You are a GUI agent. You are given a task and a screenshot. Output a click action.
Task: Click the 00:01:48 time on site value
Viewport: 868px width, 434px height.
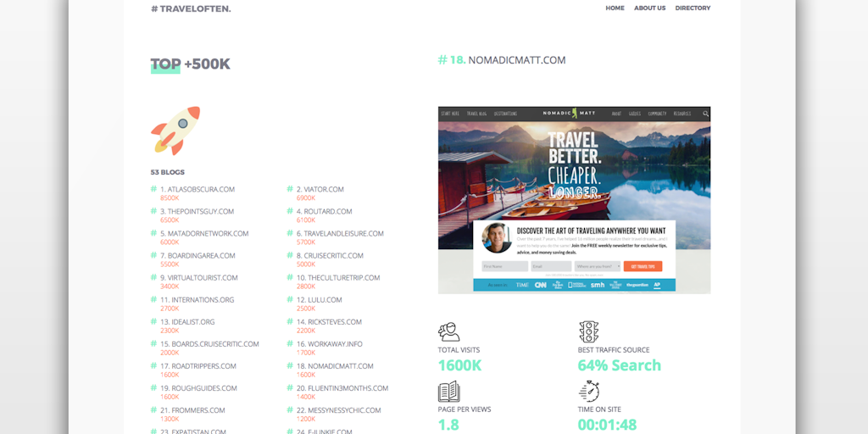click(607, 425)
